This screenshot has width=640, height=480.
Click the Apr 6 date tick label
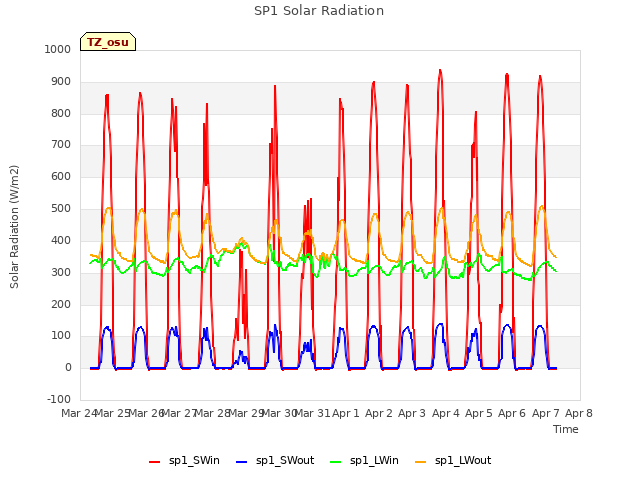tap(512, 413)
